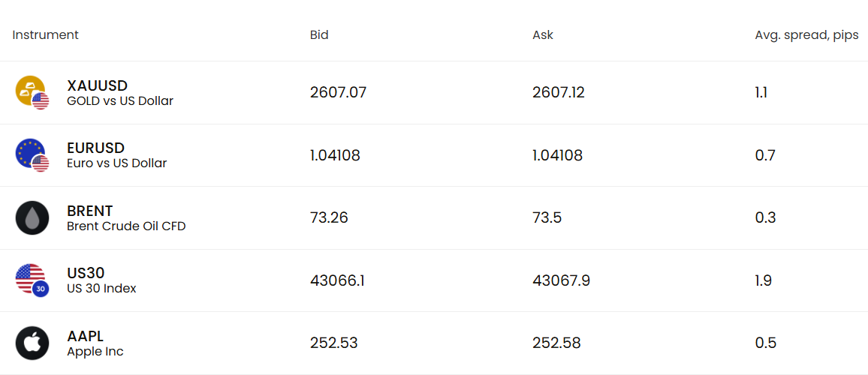The width and height of the screenshot is (868, 375).
Task: Click XAUUSD bid price 2607.07
Action: [x=338, y=92]
